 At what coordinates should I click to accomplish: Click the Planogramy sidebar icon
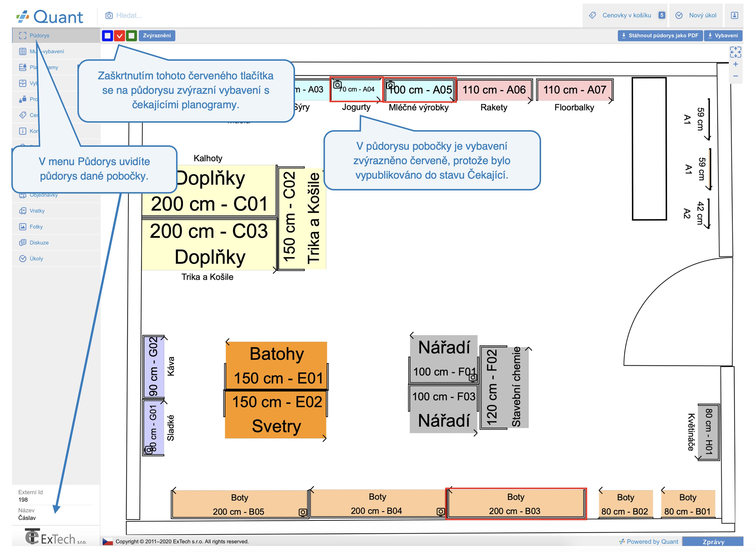pos(22,67)
